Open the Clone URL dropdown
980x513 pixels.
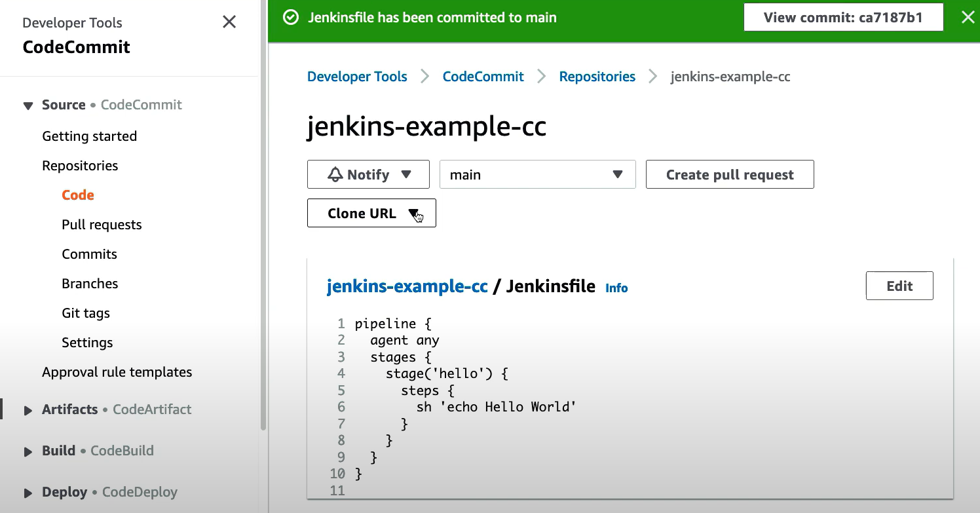(371, 213)
